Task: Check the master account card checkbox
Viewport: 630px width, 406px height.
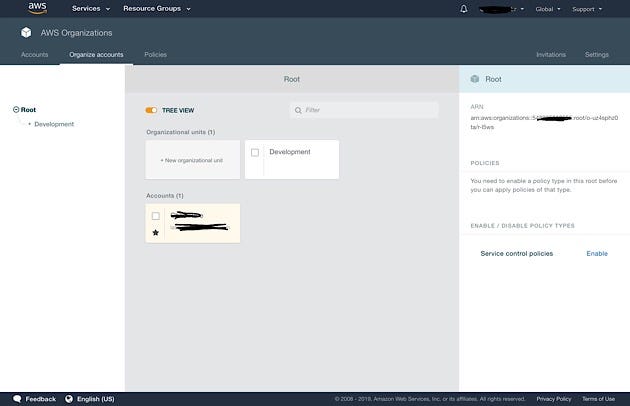Action: coord(155,216)
